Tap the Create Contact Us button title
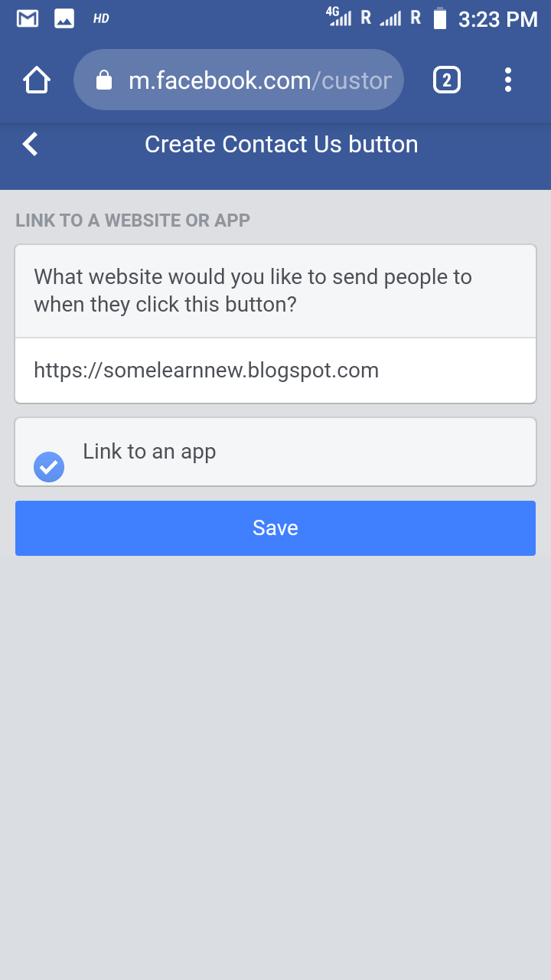551x980 pixels. 282,144
